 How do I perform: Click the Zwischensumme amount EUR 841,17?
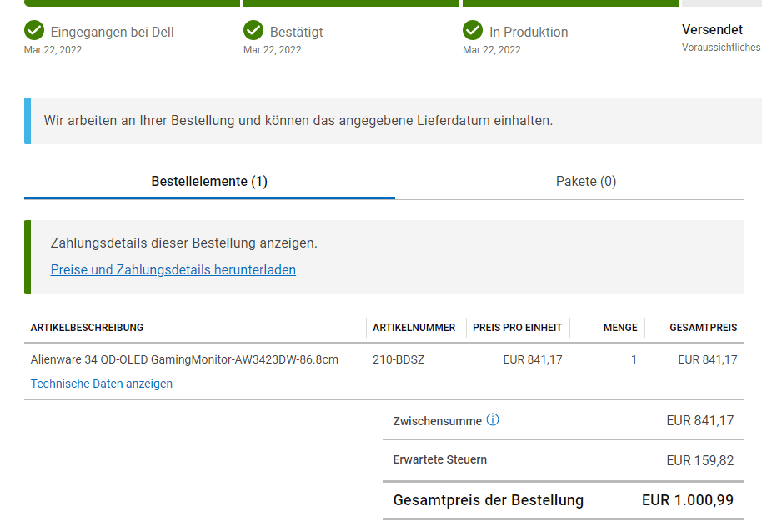click(x=699, y=421)
